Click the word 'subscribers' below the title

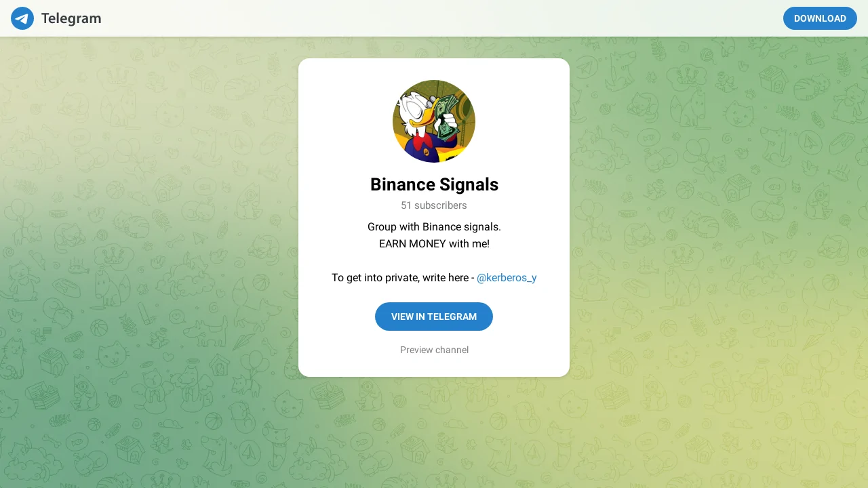point(441,205)
